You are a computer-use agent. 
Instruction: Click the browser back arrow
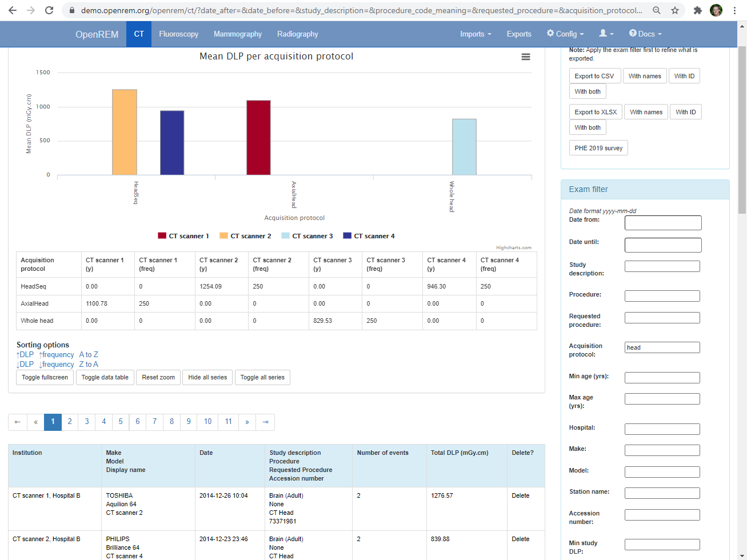click(x=12, y=10)
